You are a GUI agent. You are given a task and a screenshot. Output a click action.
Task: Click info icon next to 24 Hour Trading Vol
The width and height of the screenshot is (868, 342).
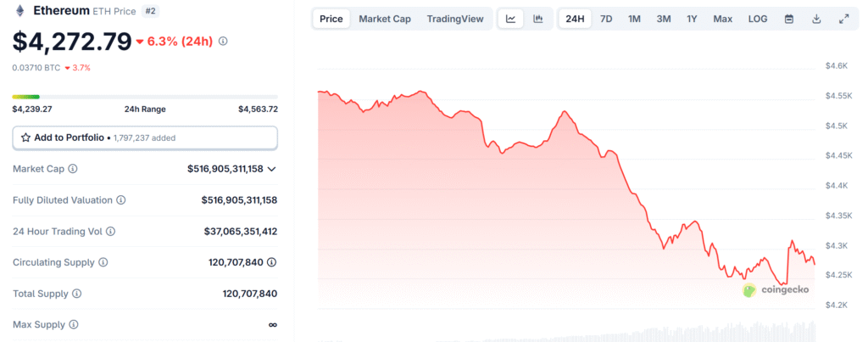click(111, 231)
